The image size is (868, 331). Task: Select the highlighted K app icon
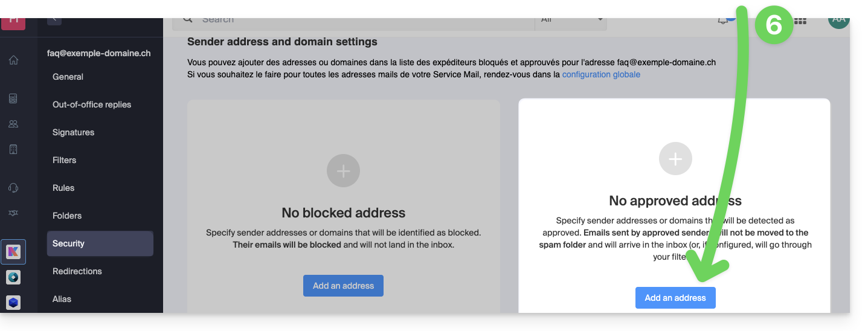[13, 252]
